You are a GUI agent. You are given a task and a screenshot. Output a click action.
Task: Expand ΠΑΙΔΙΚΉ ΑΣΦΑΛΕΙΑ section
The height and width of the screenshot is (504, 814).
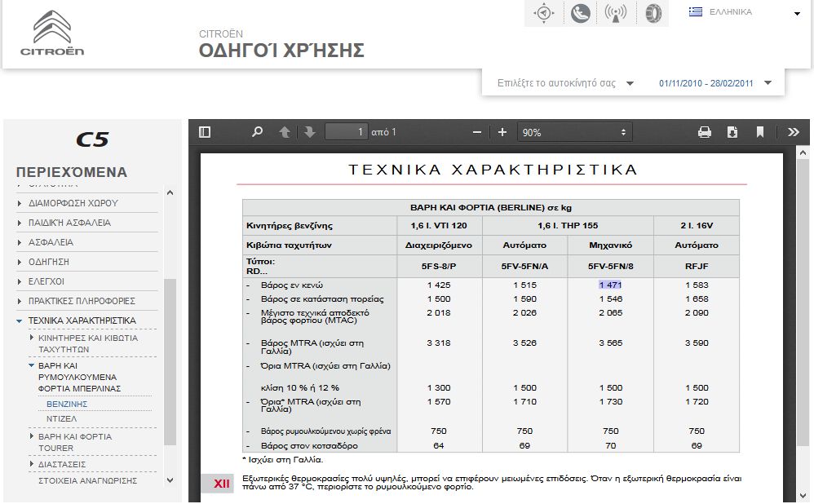coord(69,223)
